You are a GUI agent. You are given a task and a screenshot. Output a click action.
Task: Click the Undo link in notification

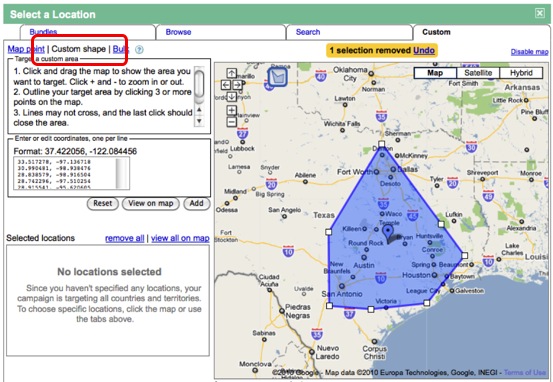(x=424, y=50)
